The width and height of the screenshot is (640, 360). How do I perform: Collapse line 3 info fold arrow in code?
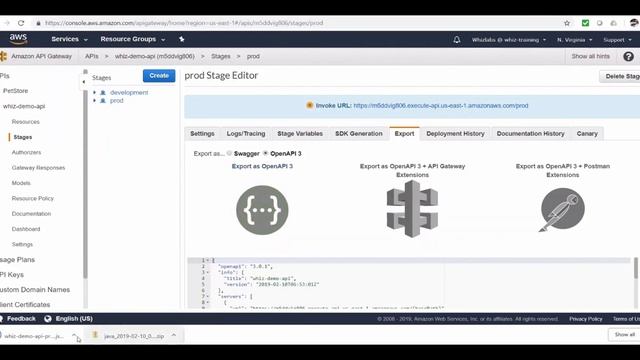tap(207, 272)
